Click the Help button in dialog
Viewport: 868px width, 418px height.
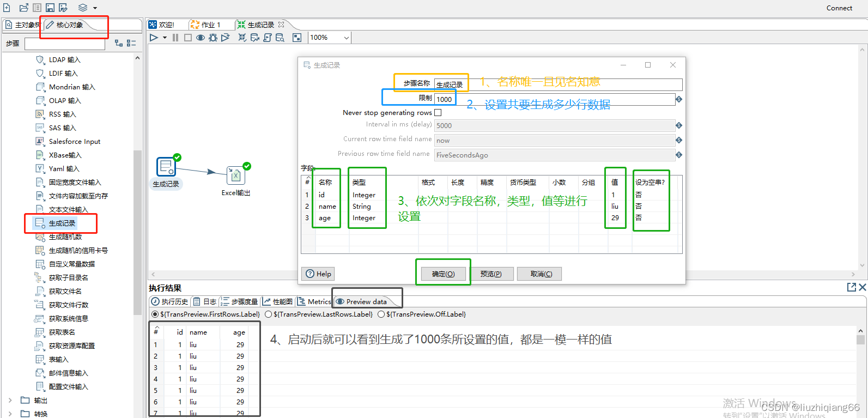click(x=318, y=274)
